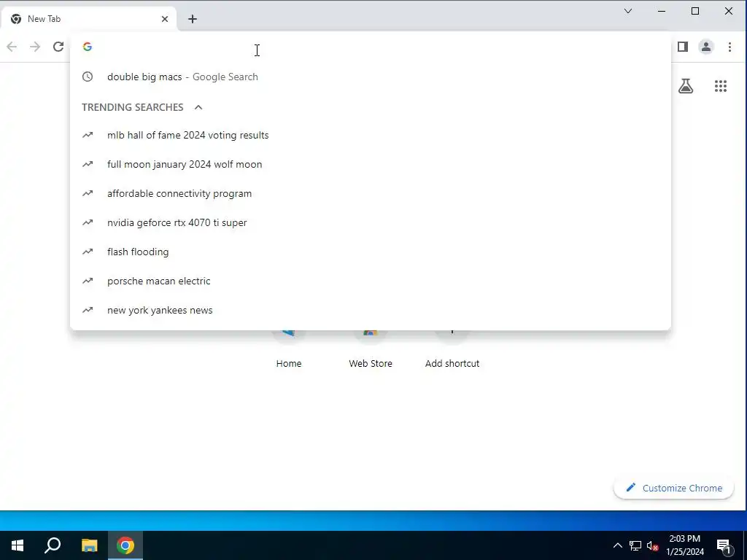Open the Web Store shortcut
Screen dimensions: 747x560
[370, 350]
